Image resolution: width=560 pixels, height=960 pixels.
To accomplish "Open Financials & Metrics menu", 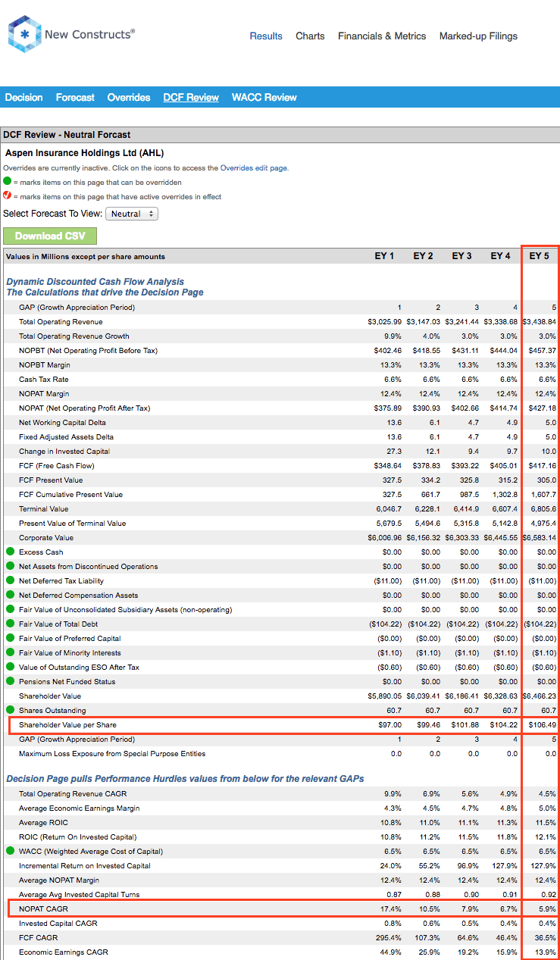I will tap(382, 36).
